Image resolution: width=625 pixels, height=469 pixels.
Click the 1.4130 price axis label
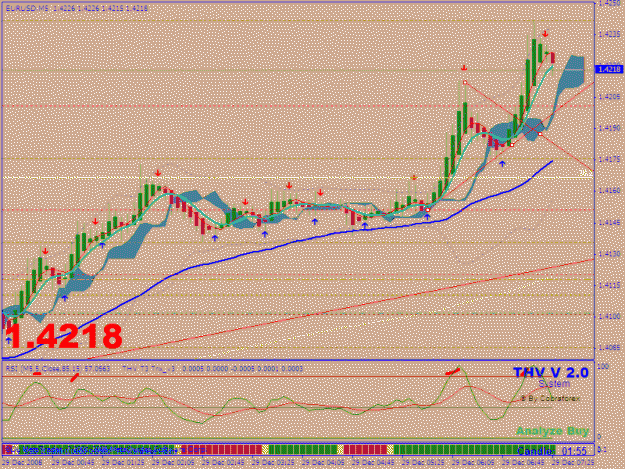pyautogui.click(x=609, y=254)
